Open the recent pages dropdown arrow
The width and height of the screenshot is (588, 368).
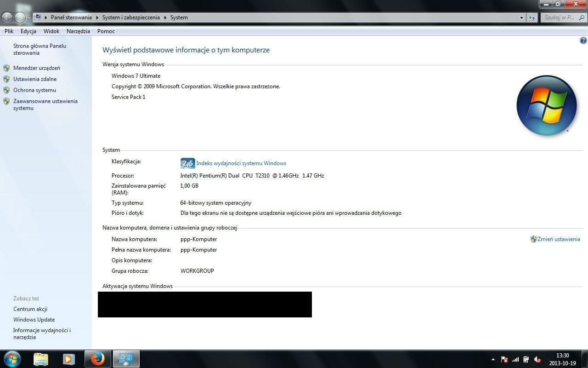[x=29, y=18]
